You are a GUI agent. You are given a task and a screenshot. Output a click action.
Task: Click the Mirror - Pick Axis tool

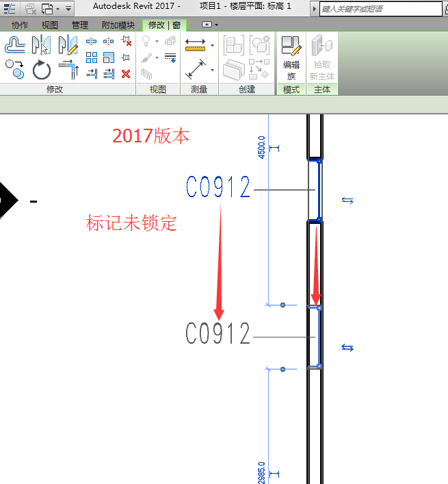click(x=41, y=45)
